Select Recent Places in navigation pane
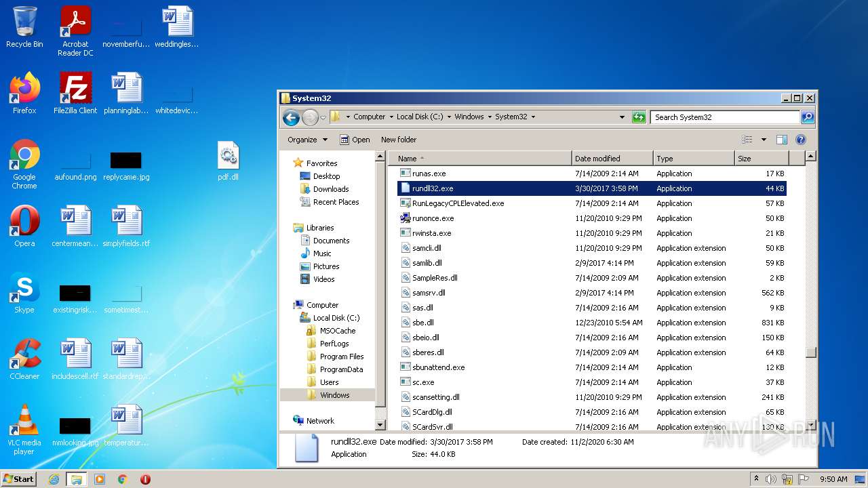Image resolution: width=868 pixels, height=488 pixels. coord(330,202)
